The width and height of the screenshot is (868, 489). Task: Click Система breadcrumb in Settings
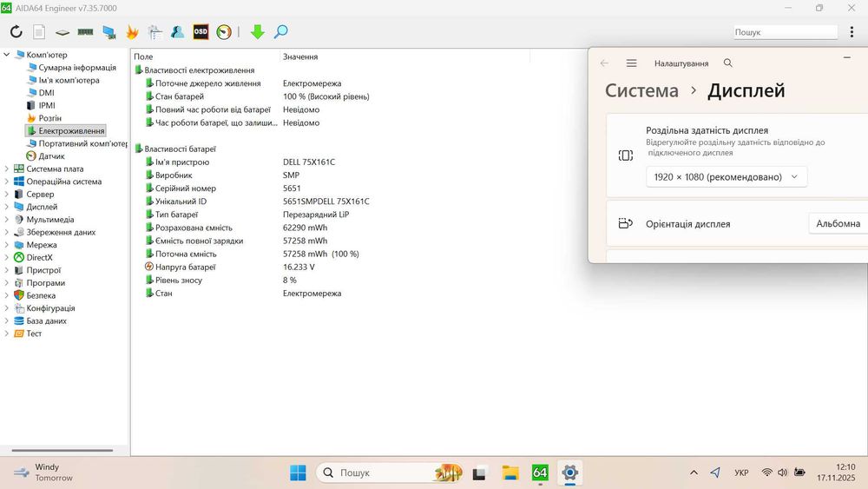tap(641, 91)
